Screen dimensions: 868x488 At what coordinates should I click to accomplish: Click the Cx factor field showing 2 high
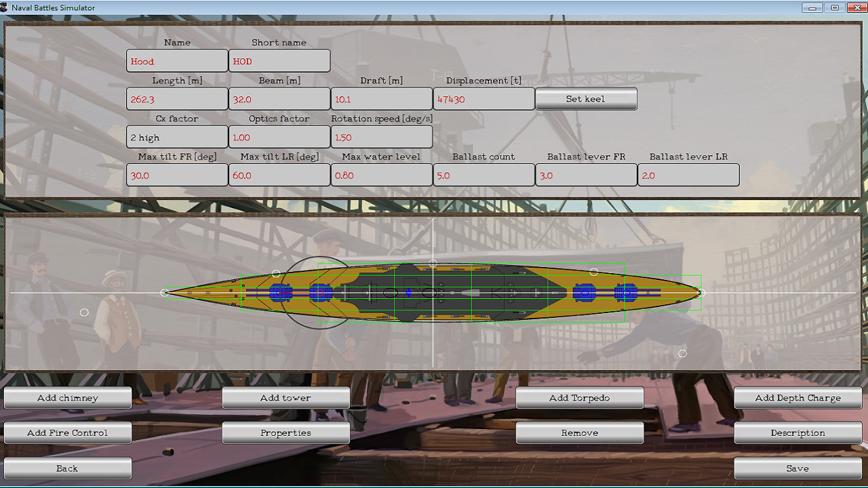(x=177, y=137)
